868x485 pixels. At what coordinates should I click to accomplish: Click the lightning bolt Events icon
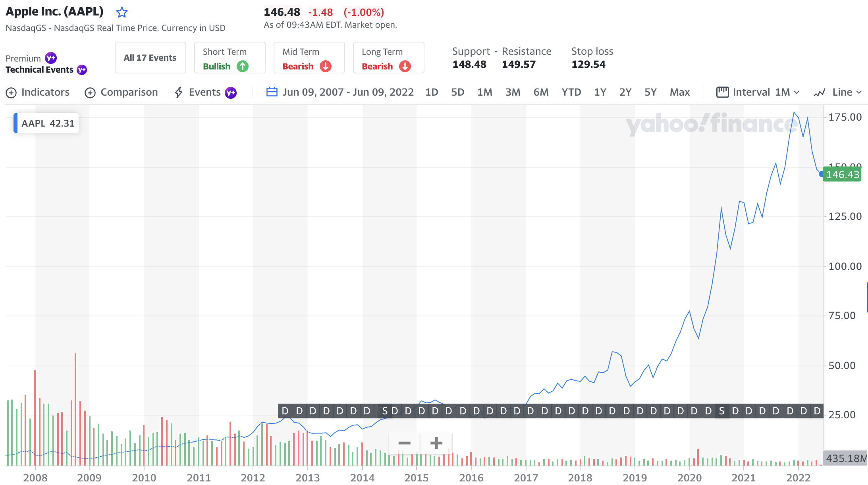(179, 92)
